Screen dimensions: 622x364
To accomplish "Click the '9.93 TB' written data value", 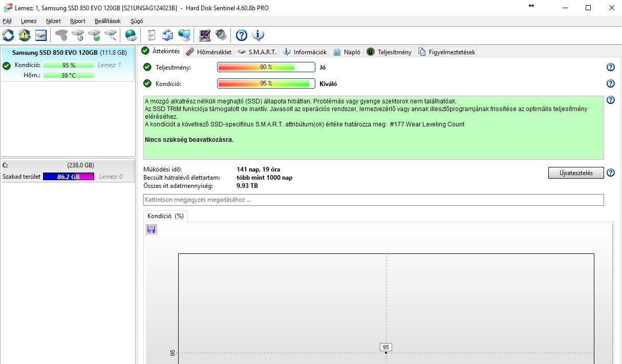I will [247, 186].
